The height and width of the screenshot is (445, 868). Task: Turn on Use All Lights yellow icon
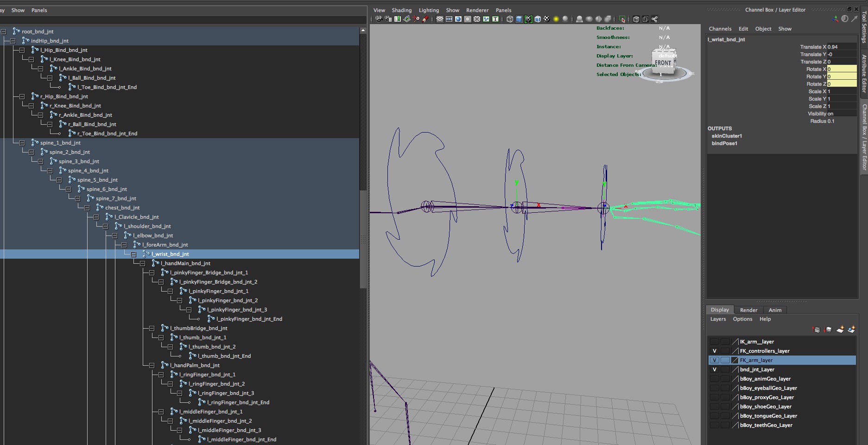(556, 19)
